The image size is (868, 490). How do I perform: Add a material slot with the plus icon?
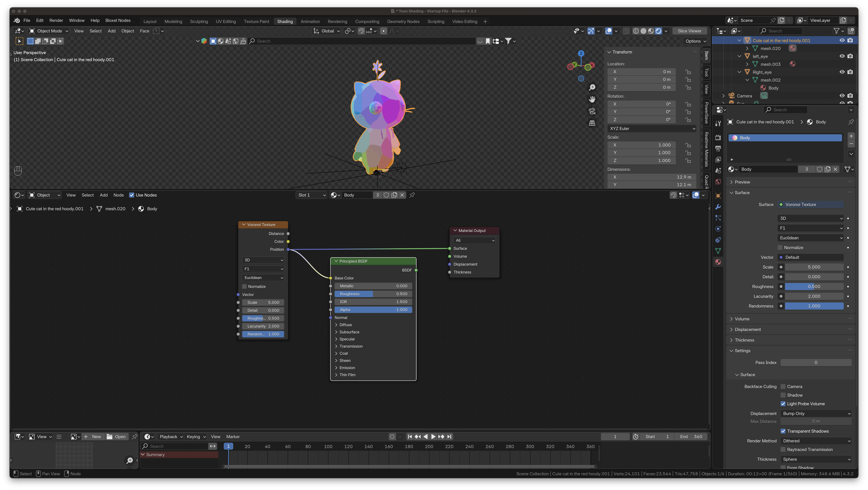[851, 136]
